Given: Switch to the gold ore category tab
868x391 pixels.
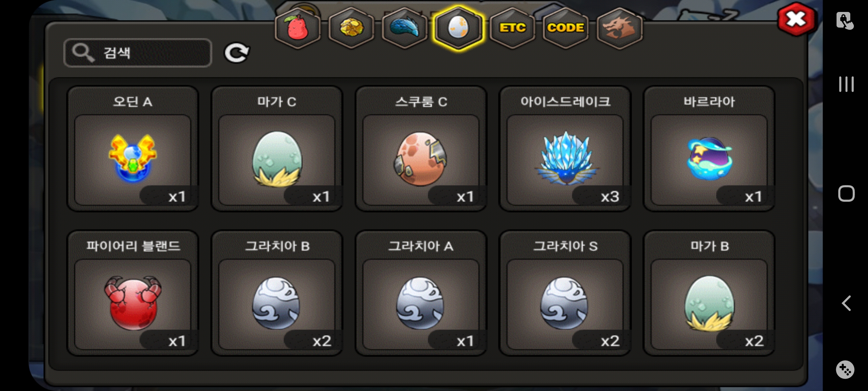Looking at the screenshot, I should [351, 28].
